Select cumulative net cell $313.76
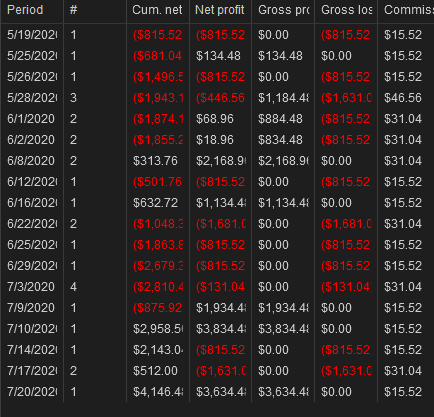 tap(155, 161)
